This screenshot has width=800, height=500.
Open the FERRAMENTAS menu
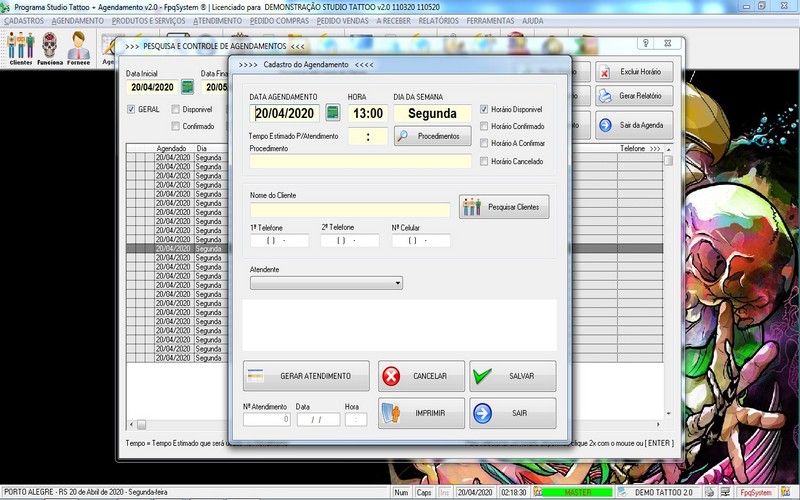[490, 21]
